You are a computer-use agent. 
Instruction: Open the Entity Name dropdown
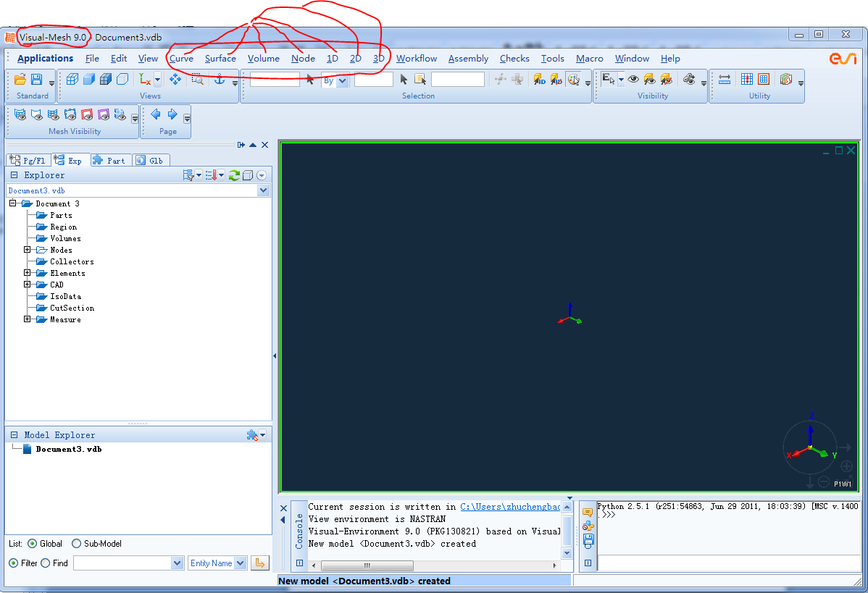point(241,563)
